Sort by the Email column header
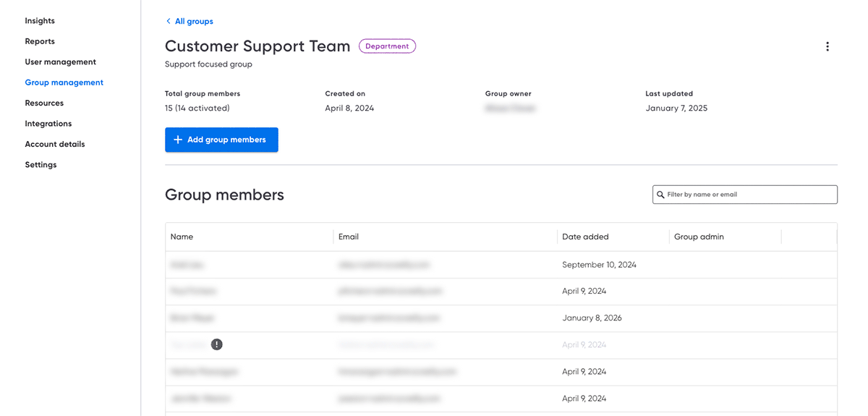 (x=348, y=237)
